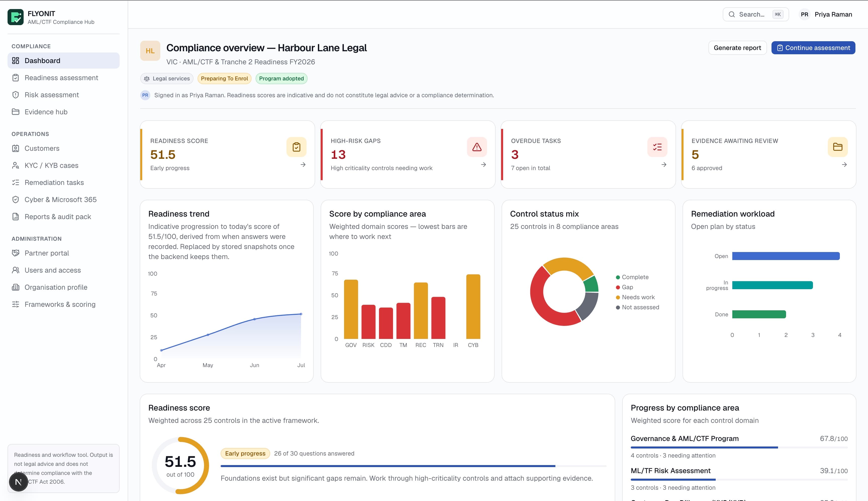The image size is (868, 501).
Task: Click the Next.js N dev badge
Action: [x=18, y=482]
